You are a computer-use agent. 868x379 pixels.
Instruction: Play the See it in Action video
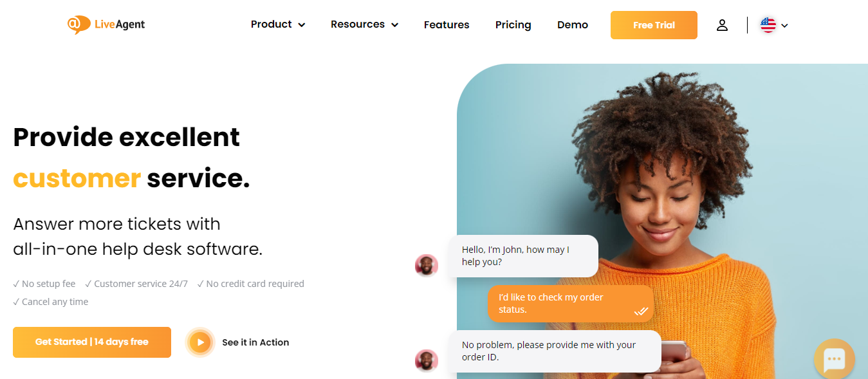click(201, 342)
